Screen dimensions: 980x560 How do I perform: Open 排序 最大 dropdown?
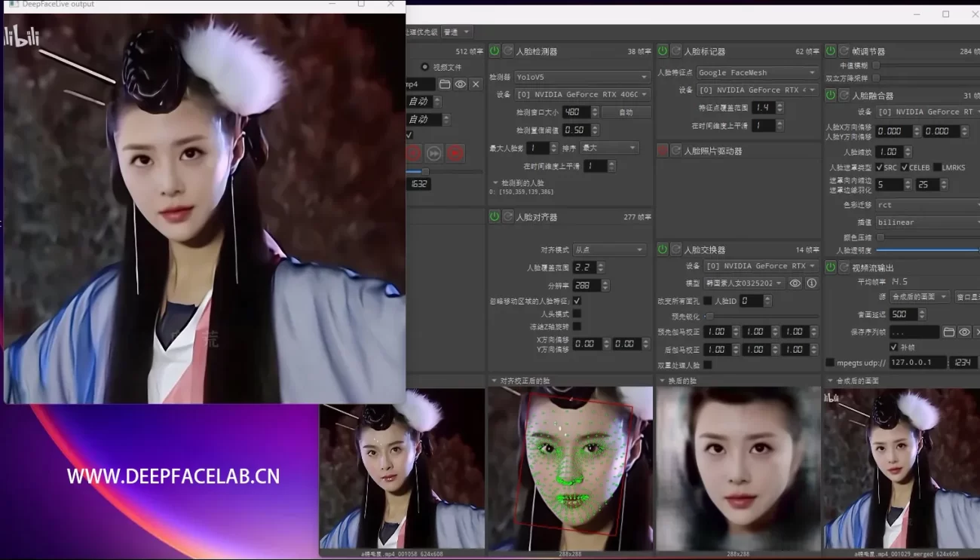tap(609, 148)
